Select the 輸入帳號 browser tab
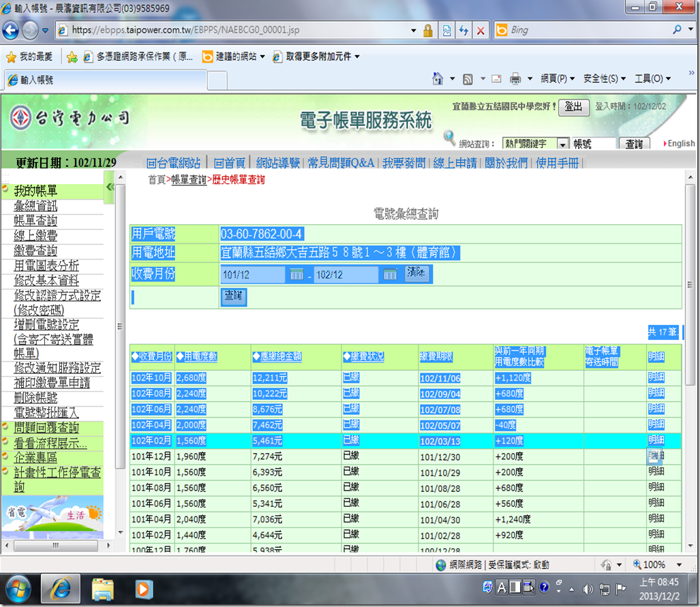This screenshot has width=700, height=607. coord(106,80)
